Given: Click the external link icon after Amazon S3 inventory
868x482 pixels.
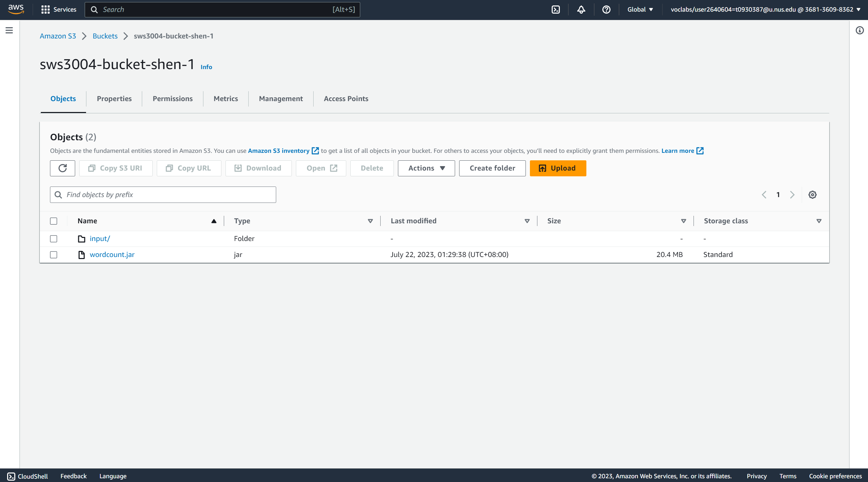Looking at the screenshot, I should [315, 151].
